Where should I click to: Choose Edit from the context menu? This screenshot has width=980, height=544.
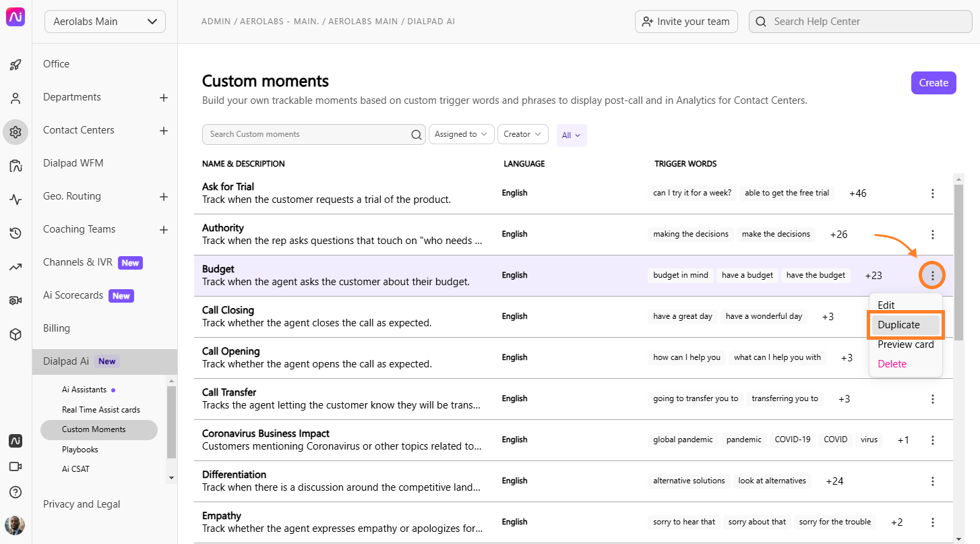tap(886, 305)
